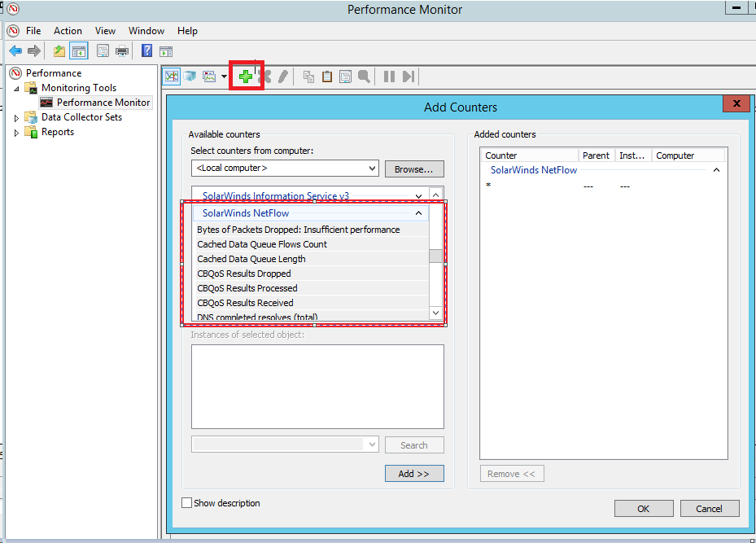This screenshot has height=543, width=756.
Task: Select Cached Data Queue Length counter
Action: [x=312, y=259]
